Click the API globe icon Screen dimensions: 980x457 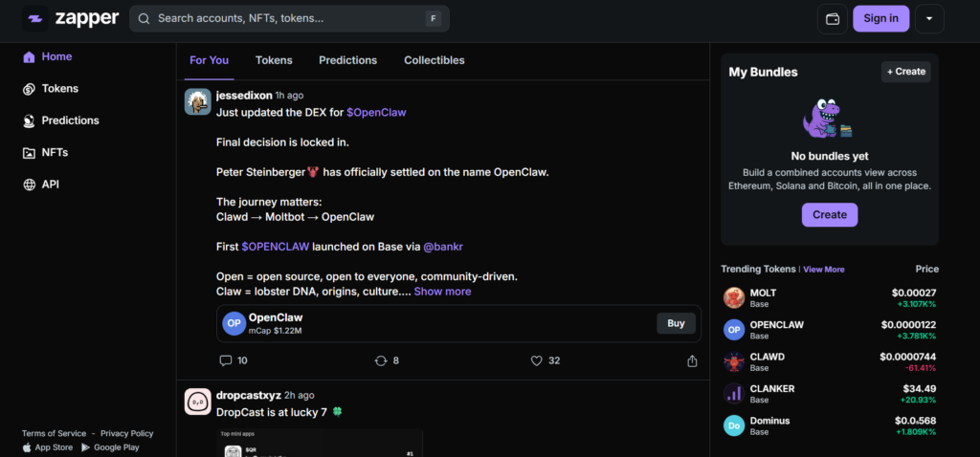(x=29, y=185)
